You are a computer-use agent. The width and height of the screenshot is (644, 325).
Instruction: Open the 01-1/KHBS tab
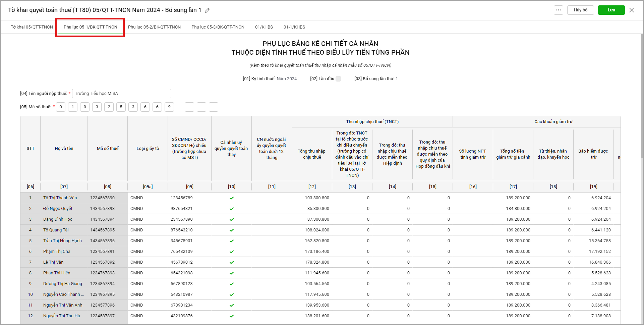click(x=294, y=27)
